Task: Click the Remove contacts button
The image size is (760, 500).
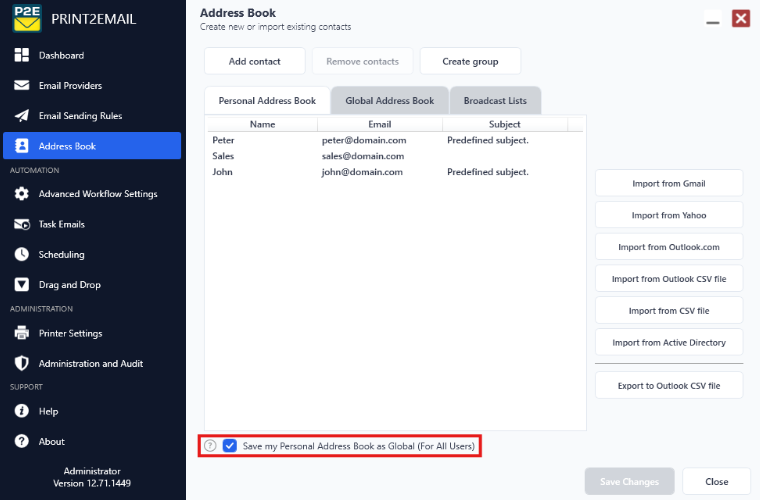Action: tap(363, 61)
